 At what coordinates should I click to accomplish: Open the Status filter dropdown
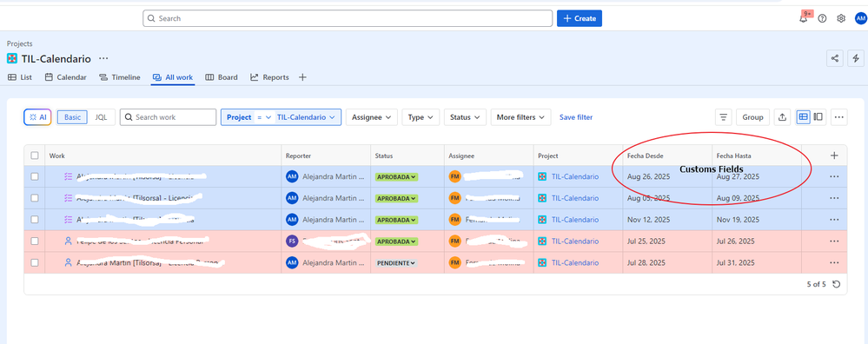tap(465, 117)
